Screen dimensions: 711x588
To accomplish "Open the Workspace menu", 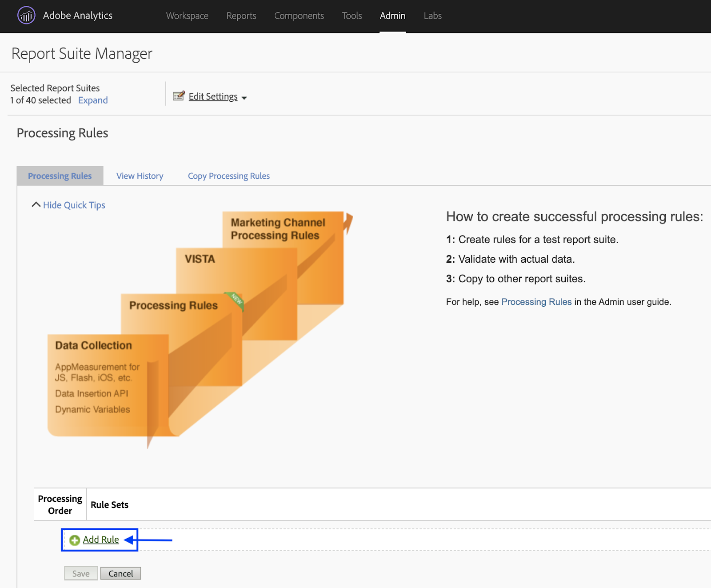I will coord(187,16).
